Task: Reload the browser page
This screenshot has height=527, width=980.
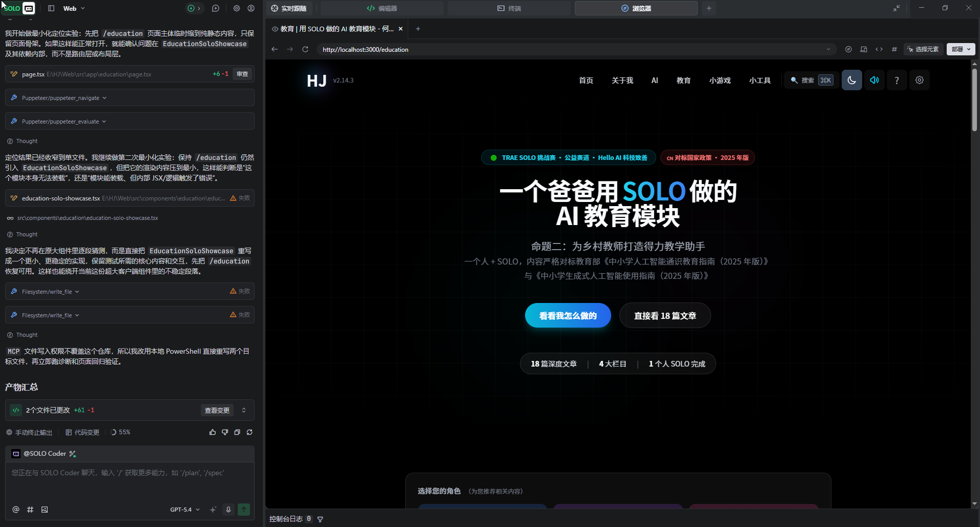Action: [x=305, y=49]
